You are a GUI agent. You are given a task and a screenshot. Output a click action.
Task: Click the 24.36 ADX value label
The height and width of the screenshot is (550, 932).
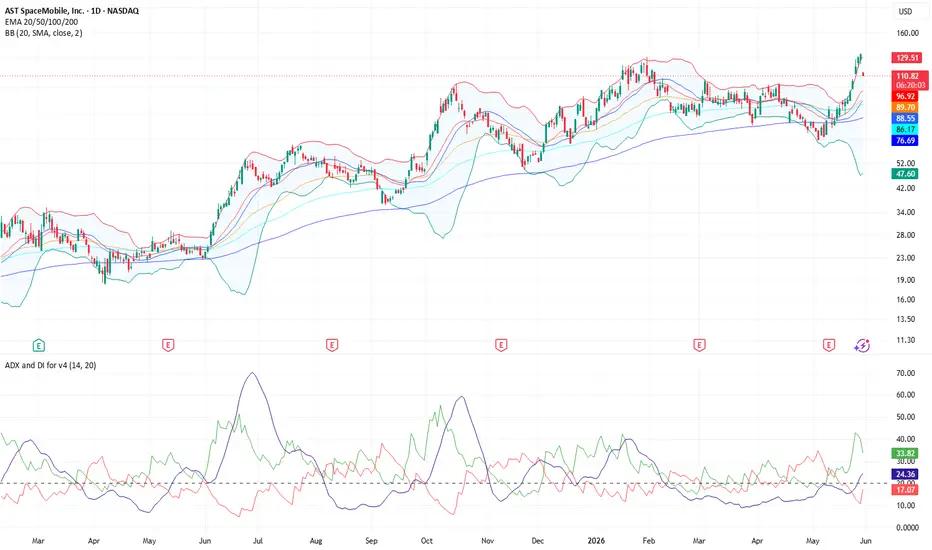click(905, 474)
